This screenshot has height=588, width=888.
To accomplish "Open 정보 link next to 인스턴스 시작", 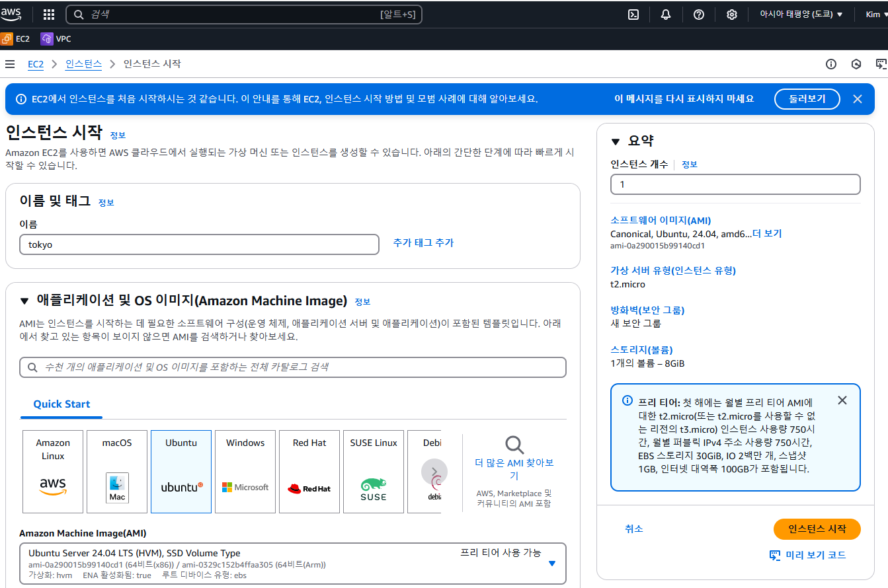I will click(x=118, y=135).
